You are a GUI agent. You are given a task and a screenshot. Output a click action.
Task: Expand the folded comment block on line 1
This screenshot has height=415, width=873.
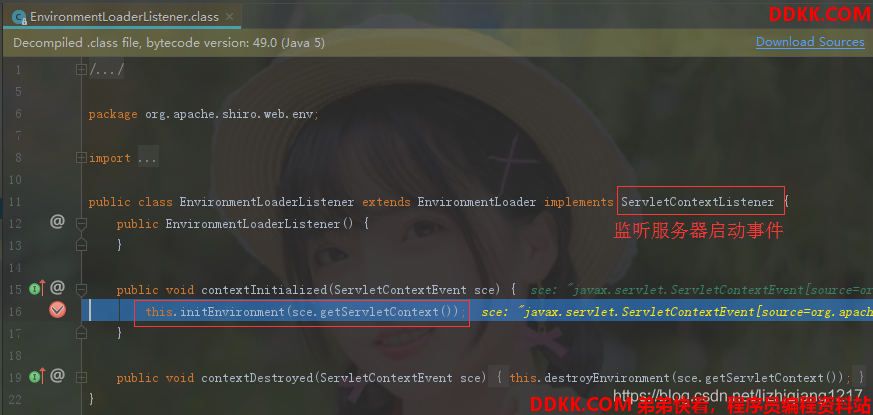click(82, 70)
